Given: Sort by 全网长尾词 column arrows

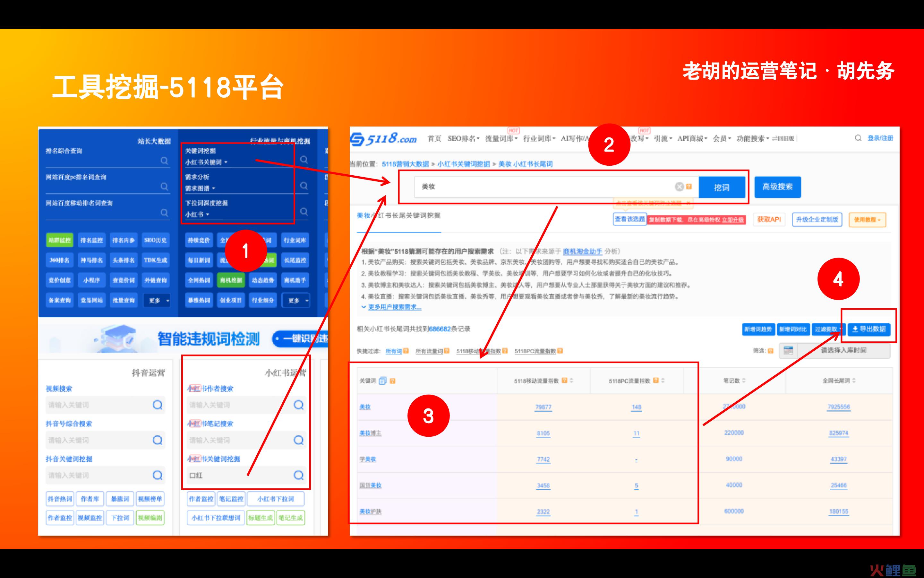Looking at the screenshot, I should tap(854, 381).
